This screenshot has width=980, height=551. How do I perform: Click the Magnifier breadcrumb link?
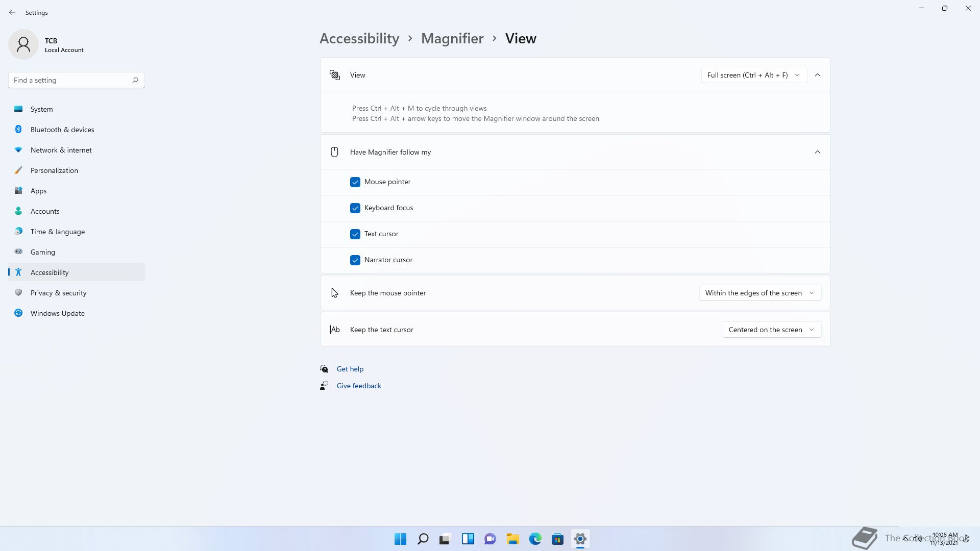pos(452,39)
